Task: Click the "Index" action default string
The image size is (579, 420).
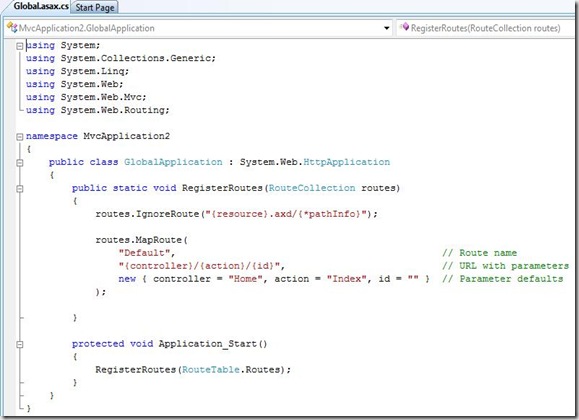Action: coord(347,279)
